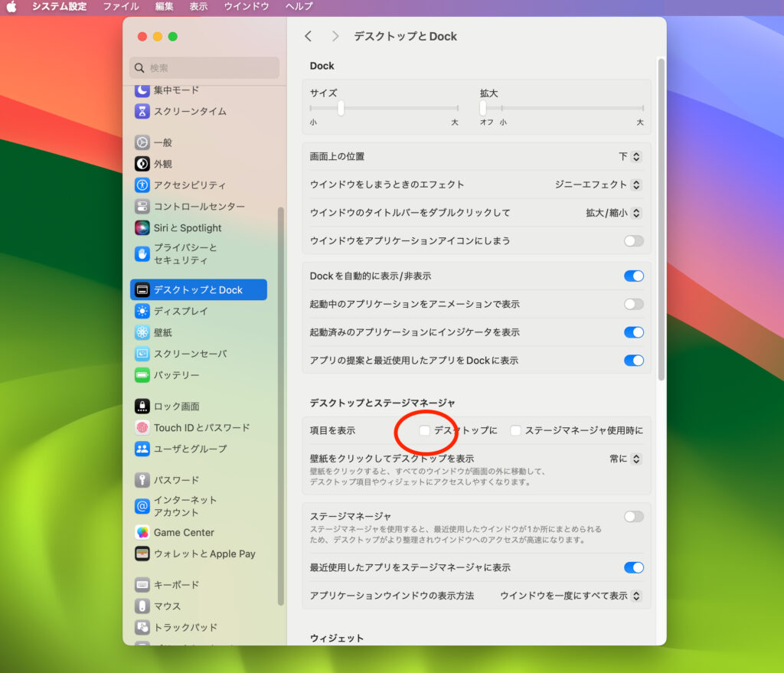Open the ジニーエフェクト effect dropdown
The width and height of the screenshot is (784, 673).
(598, 185)
